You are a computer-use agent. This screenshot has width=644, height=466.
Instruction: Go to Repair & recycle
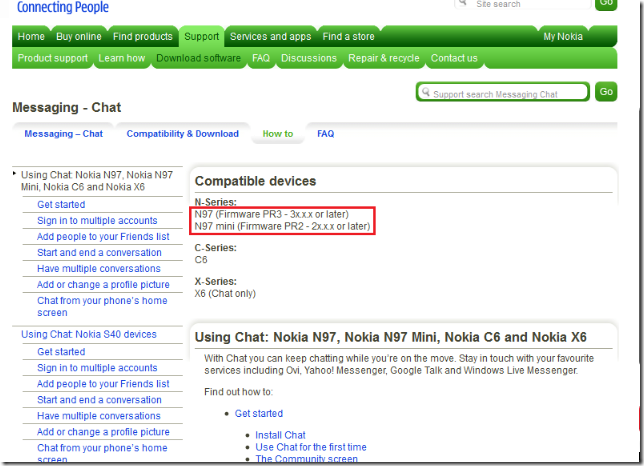(x=384, y=58)
